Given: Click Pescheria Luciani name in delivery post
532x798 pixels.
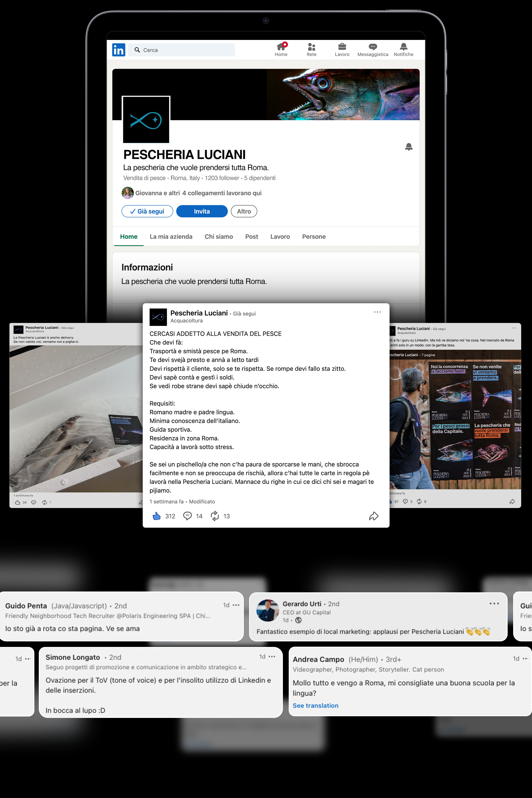Looking at the screenshot, I should (x=42, y=328).
